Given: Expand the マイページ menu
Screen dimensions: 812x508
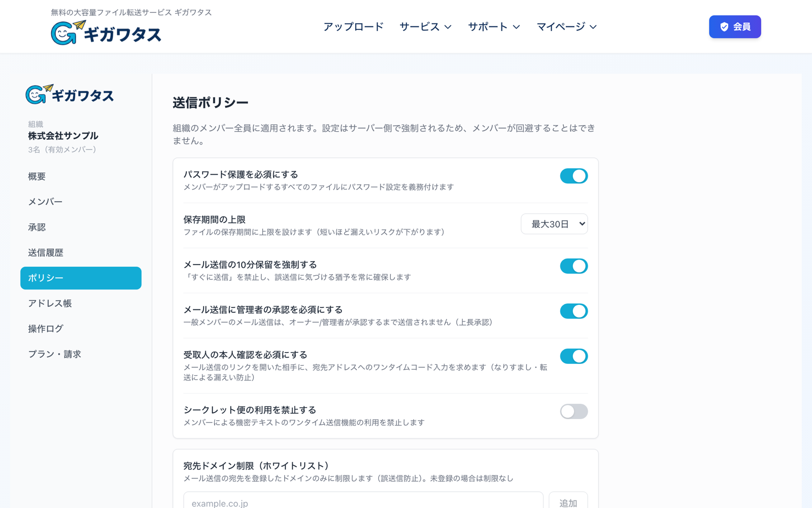Looking at the screenshot, I should pyautogui.click(x=567, y=27).
